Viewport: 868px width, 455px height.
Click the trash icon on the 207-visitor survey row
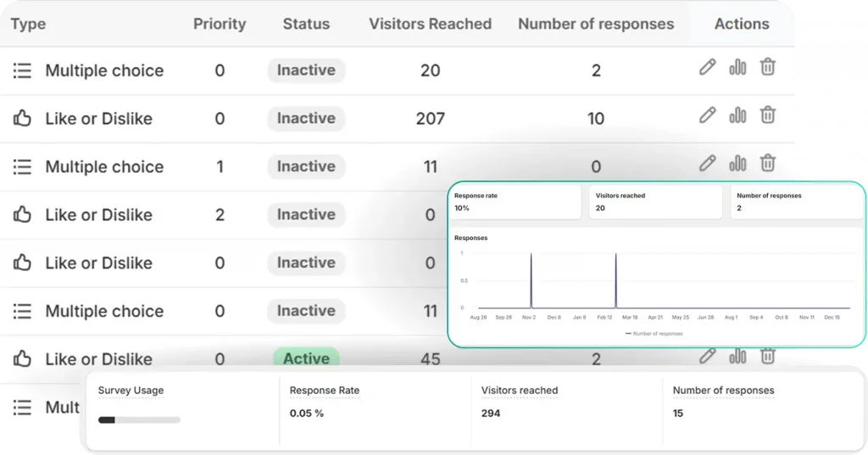[767, 115]
